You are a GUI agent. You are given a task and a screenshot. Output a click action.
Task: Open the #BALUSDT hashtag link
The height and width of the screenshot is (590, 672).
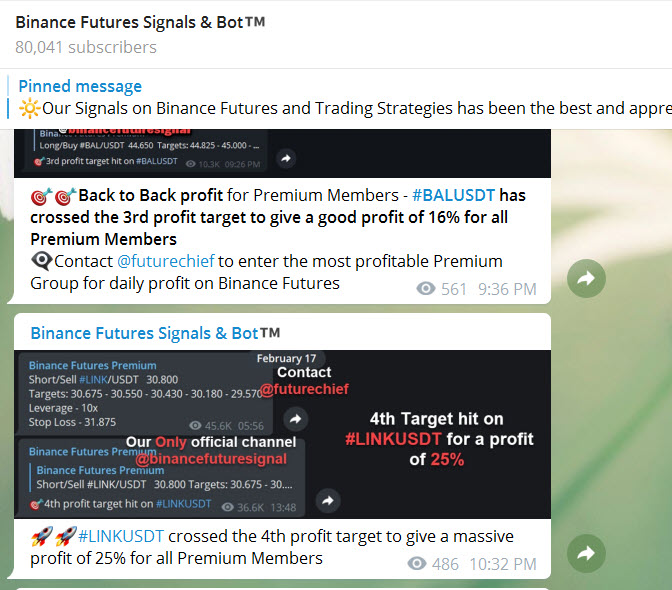[x=454, y=195]
